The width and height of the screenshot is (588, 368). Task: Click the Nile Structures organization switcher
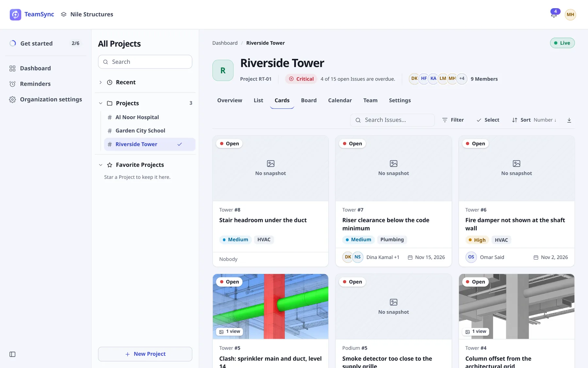(x=87, y=14)
